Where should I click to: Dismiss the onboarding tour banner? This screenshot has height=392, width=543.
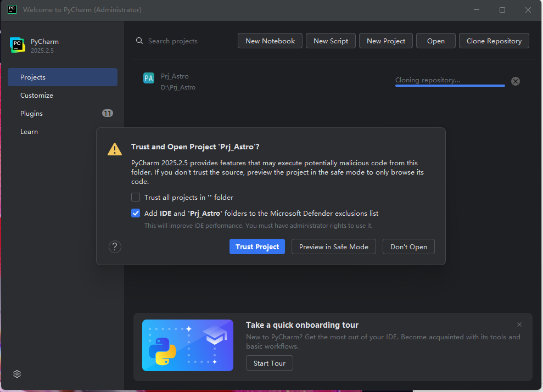[x=519, y=324]
